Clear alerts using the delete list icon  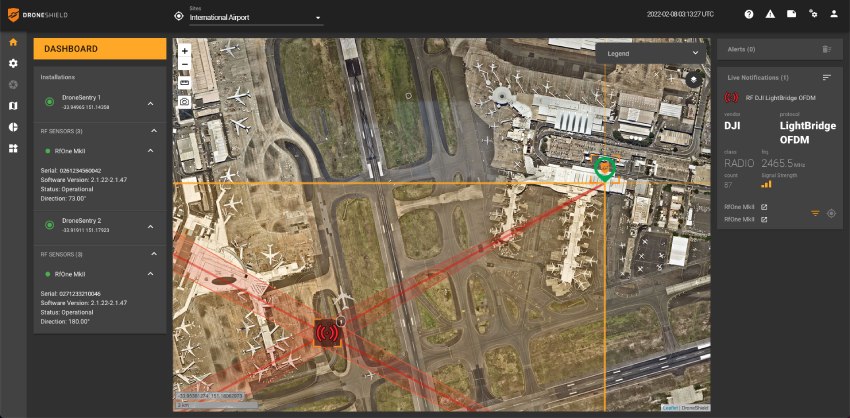pos(827,48)
